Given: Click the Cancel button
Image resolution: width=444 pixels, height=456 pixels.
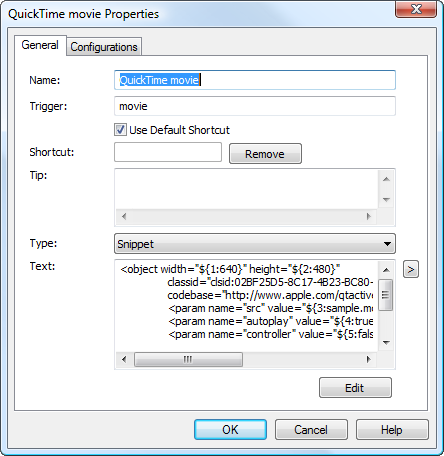Looking at the screenshot, I should tap(311, 429).
